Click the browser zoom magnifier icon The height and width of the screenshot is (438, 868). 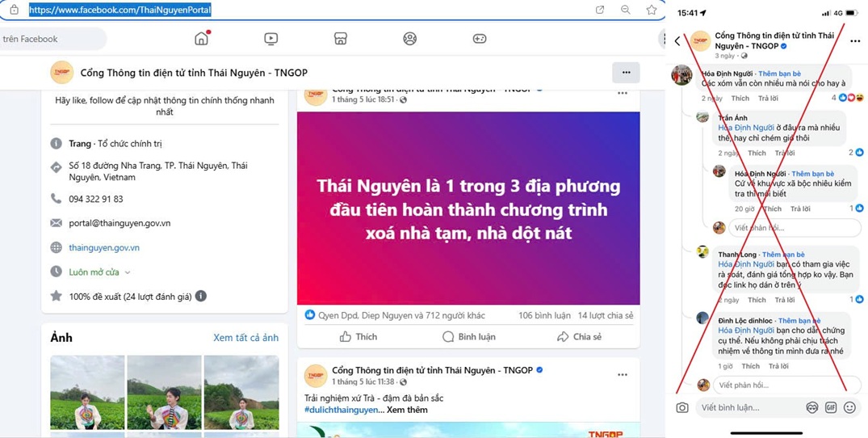626,10
